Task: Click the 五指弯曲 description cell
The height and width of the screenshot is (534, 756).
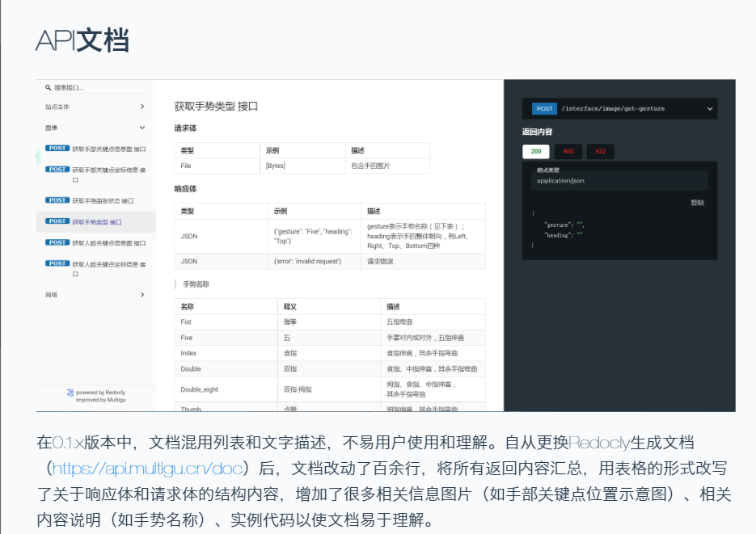Action: [433, 322]
